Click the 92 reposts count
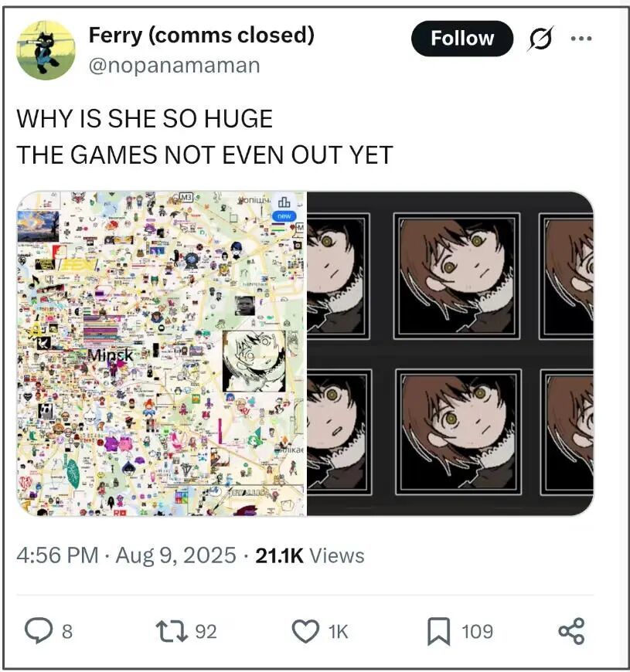Image resolution: width=630 pixels, height=672 pixels. (205, 631)
